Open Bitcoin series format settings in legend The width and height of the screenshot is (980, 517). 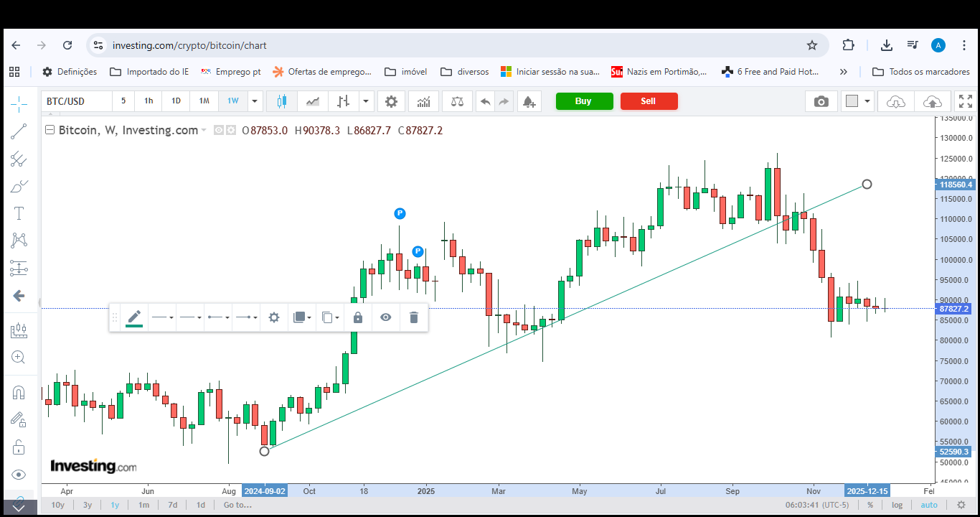pyautogui.click(x=231, y=131)
